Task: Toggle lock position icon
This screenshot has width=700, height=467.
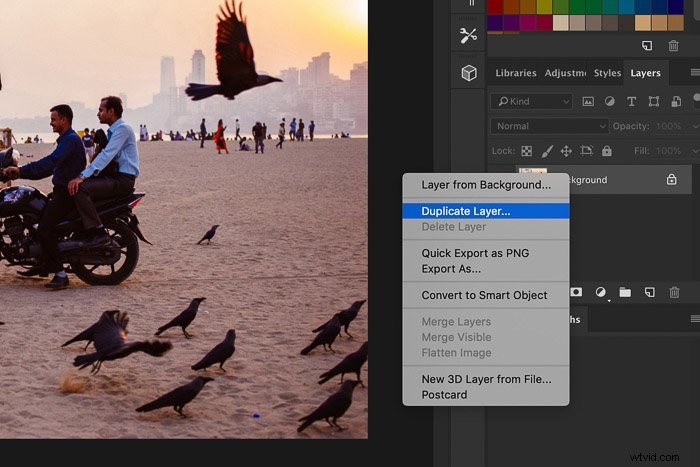Action: [566, 151]
